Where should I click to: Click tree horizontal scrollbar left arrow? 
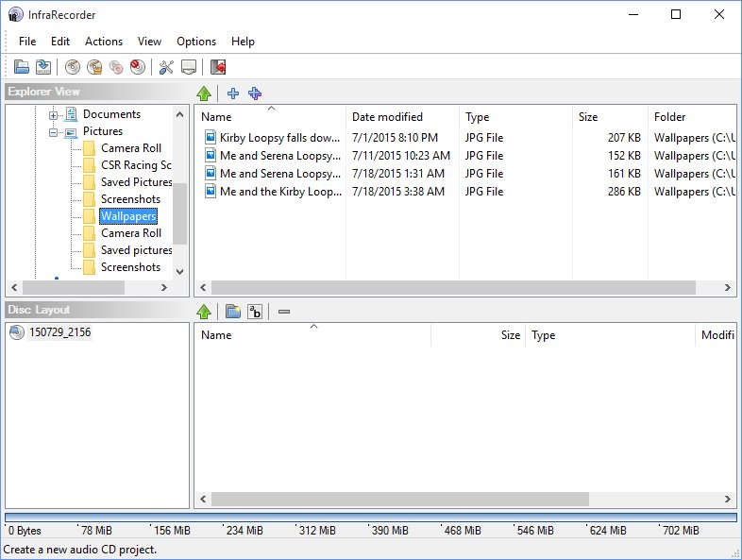click(x=14, y=287)
